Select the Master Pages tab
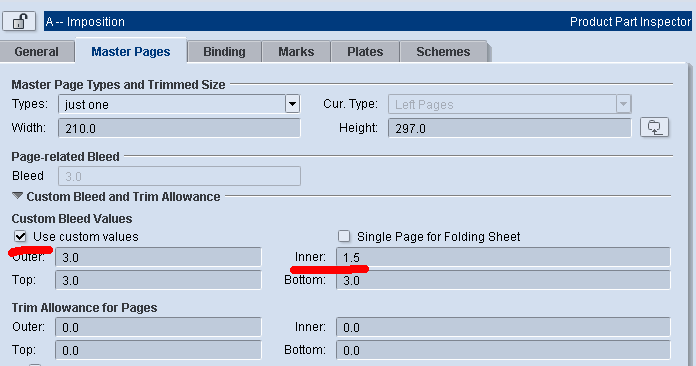The height and width of the screenshot is (366, 696). [131, 52]
